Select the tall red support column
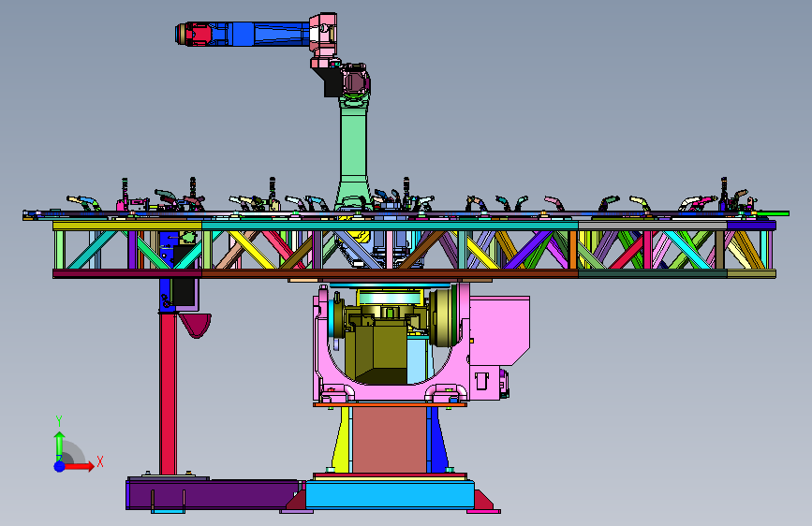Image resolution: width=812 pixels, height=526 pixels. coord(168,392)
